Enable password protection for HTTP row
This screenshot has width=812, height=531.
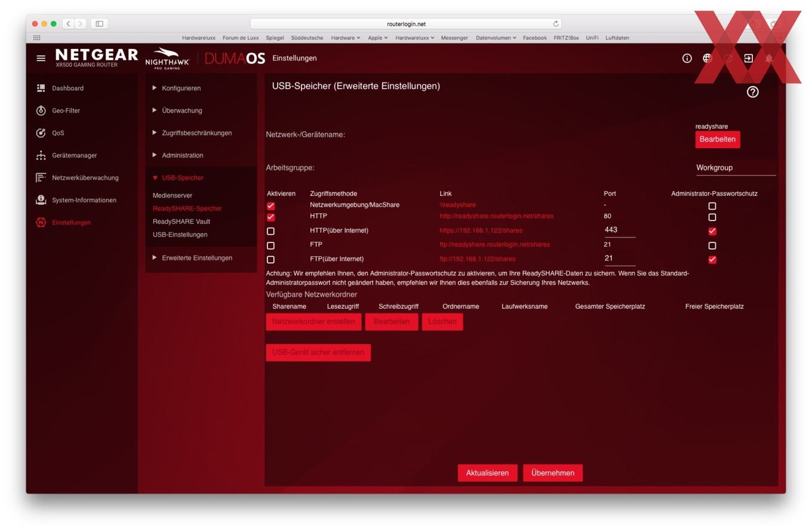pyautogui.click(x=712, y=217)
